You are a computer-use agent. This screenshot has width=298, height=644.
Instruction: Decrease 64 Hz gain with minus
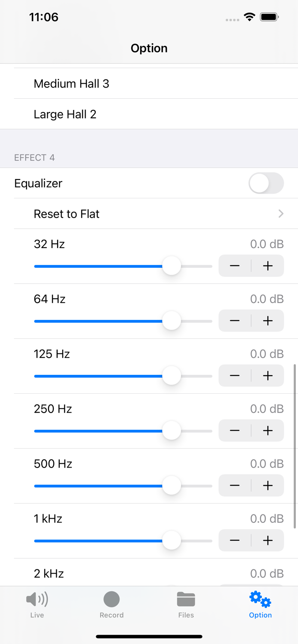(235, 321)
